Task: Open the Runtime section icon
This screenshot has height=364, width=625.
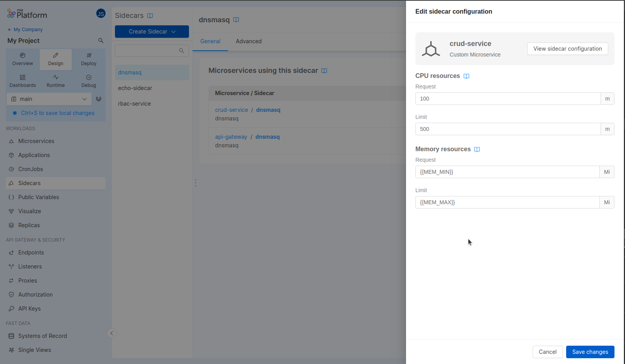Action: [56, 78]
